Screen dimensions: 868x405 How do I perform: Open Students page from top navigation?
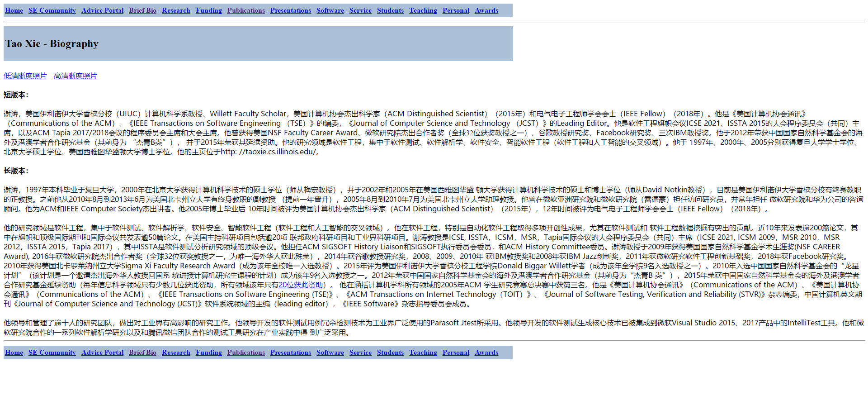390,10
